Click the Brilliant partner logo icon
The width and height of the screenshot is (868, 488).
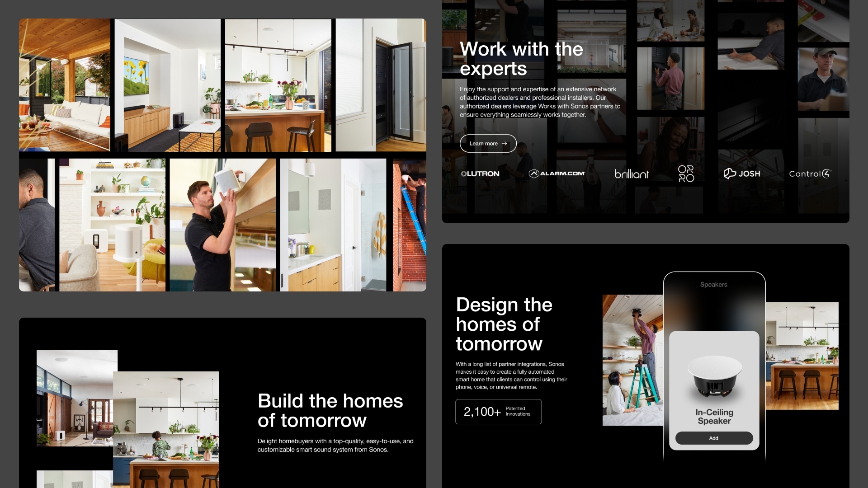click(x=631, y=174)
